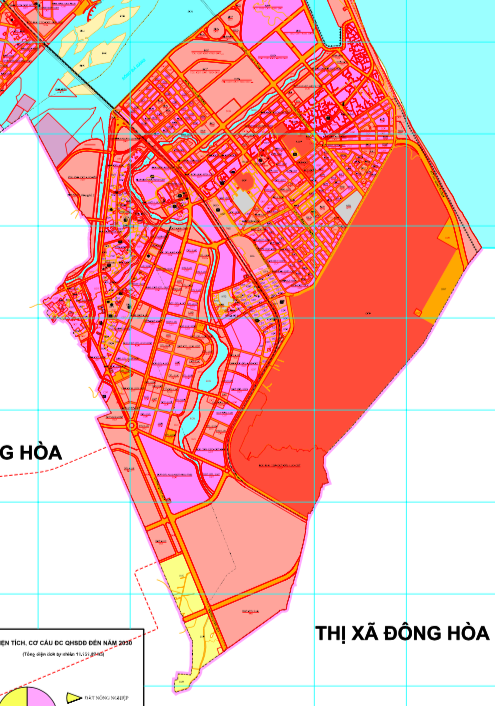Select the small orange square near the coastal road
Image resolution: width=495 pixels, height=706 pixels.
418,312
